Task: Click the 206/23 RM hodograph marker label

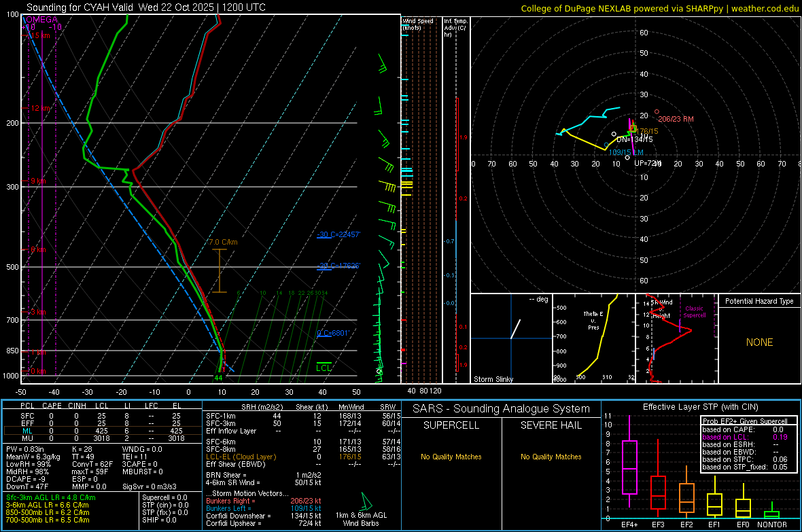Action: click(x=676, y=119)
